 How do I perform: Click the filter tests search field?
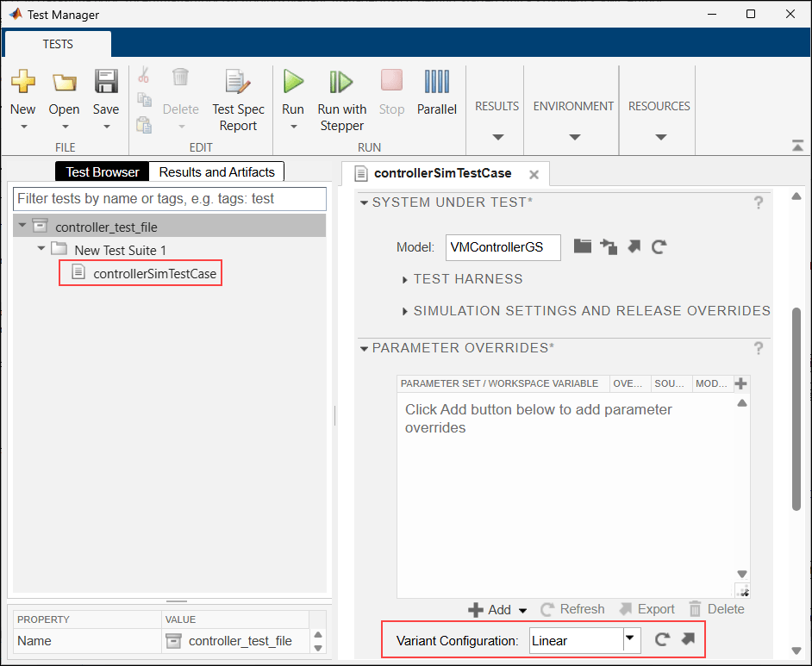point(169,199)
